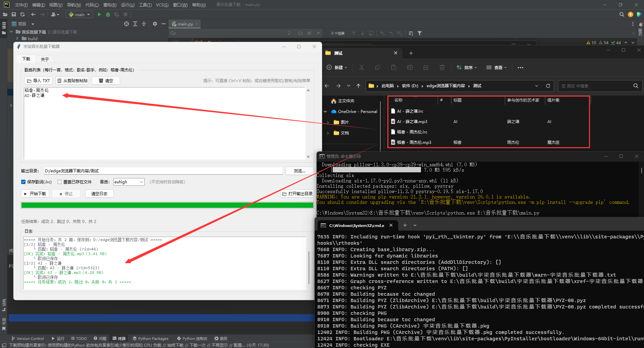Click the green download progress bar

click(167, 205)
